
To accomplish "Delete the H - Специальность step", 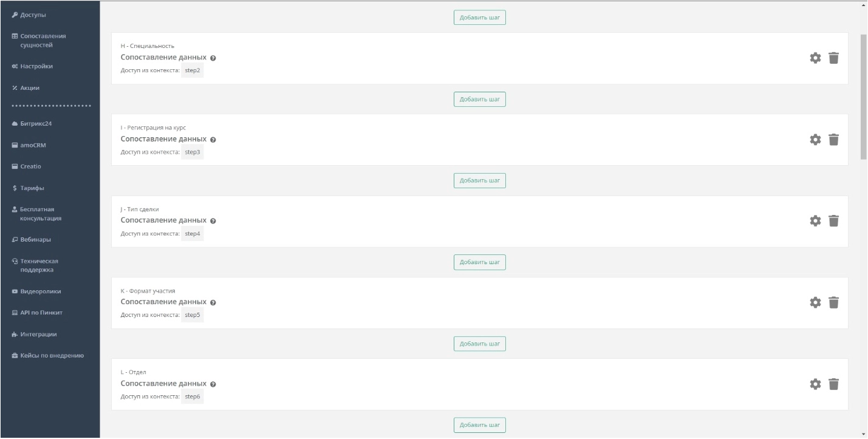I will (x=833, y=58).
